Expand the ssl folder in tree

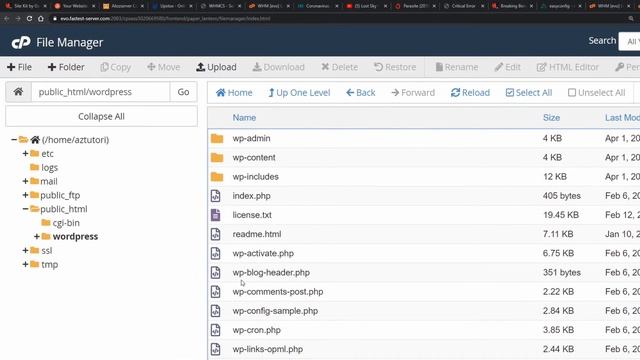(x=25, y=250)
